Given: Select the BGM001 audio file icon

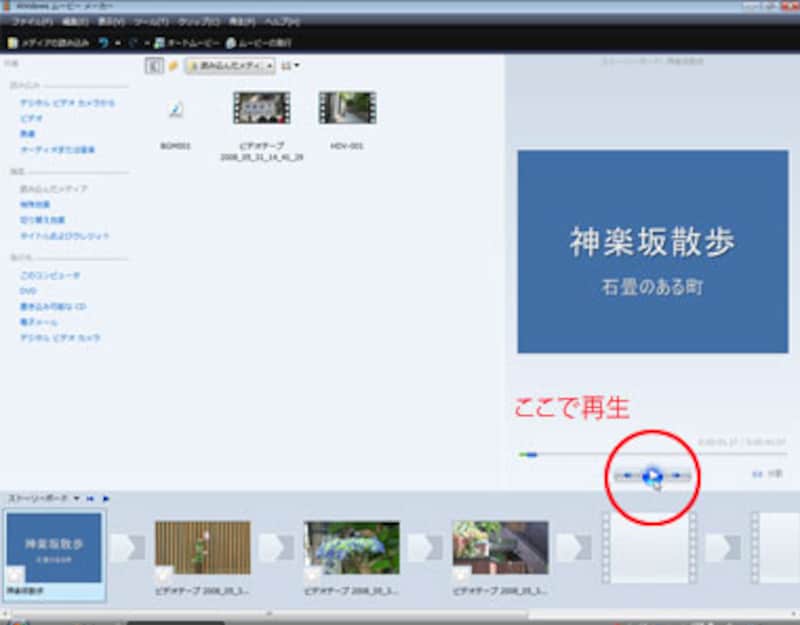Looking at the screenshot, I should (x=176, y=110).
